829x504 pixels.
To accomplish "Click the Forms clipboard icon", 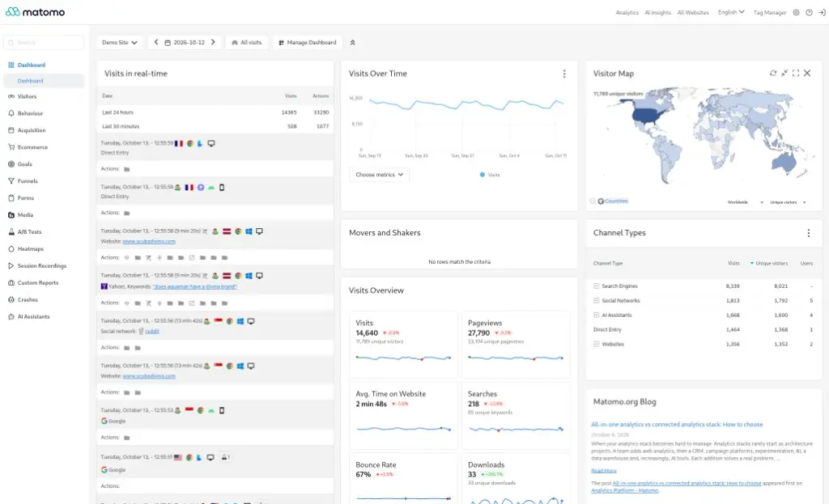I will click(x=11, y=197).
